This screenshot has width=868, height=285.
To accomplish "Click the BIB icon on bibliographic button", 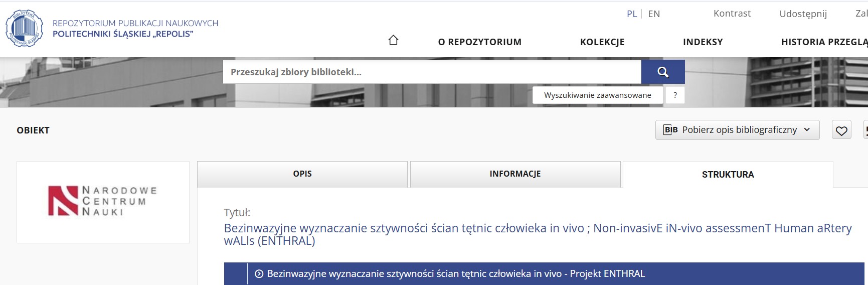I will (x=671, y=130).
